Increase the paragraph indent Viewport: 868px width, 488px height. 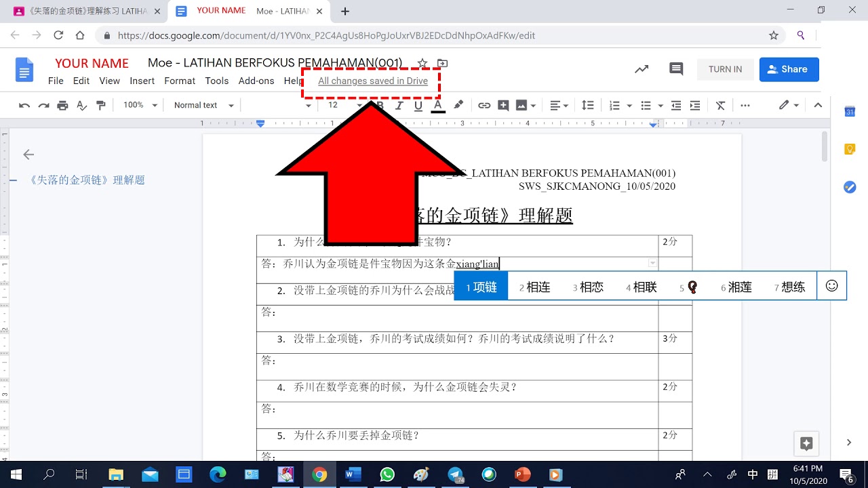pyautogui.click(x=695, y=105)
